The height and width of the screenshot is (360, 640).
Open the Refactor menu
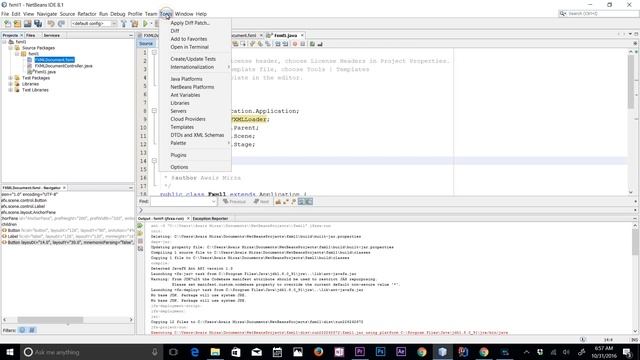pos(87,14)
